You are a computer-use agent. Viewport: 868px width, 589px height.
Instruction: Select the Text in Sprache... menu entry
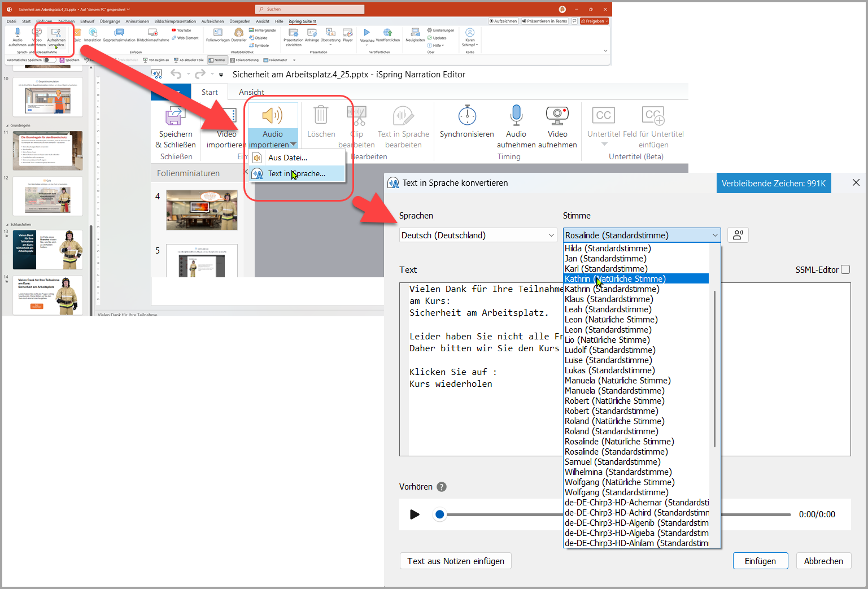tap(296, 174)
